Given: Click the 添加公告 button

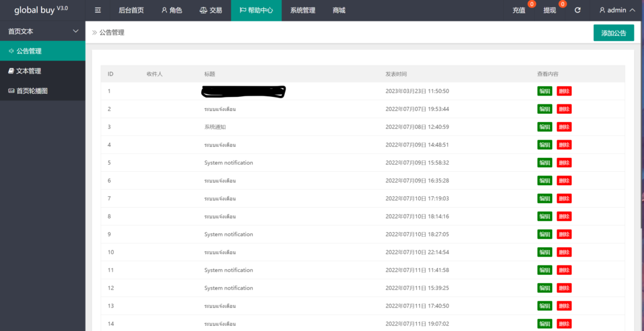Looking at the screenshot, I should [x=613, y=33].
